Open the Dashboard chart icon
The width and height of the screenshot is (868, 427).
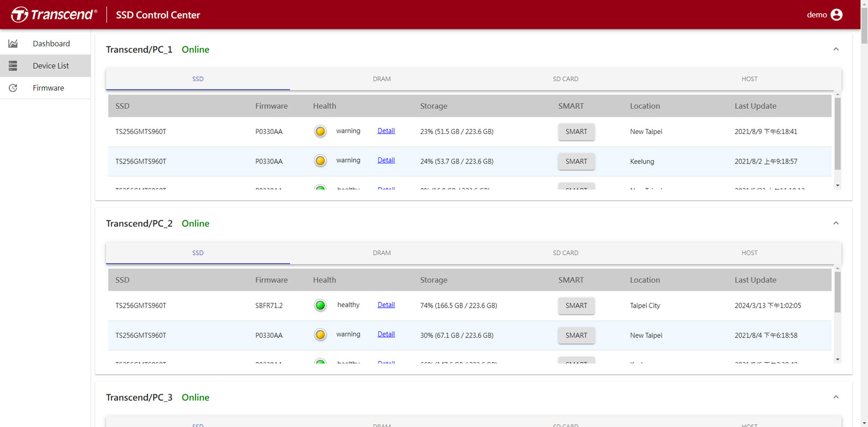[x=13, y=44]
